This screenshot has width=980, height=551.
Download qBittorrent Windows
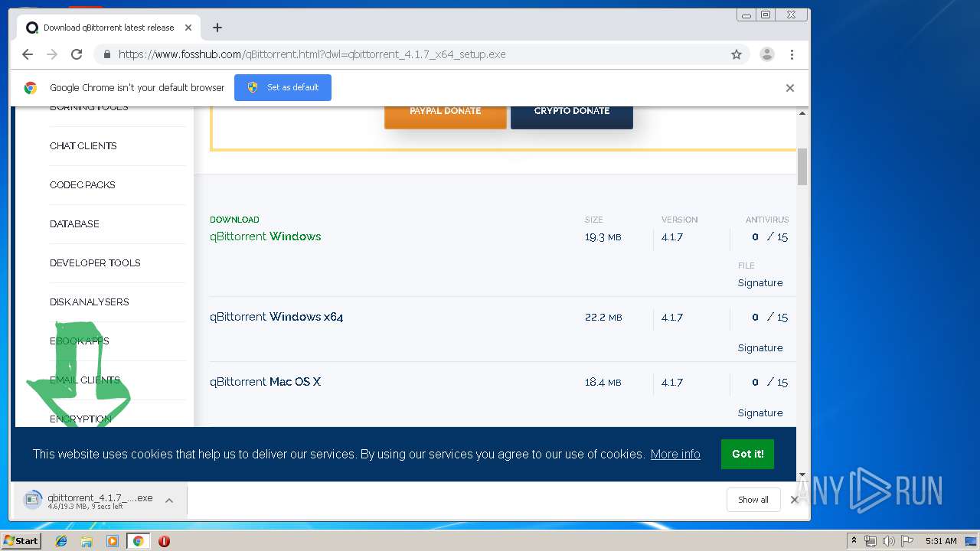coord(266,236)
